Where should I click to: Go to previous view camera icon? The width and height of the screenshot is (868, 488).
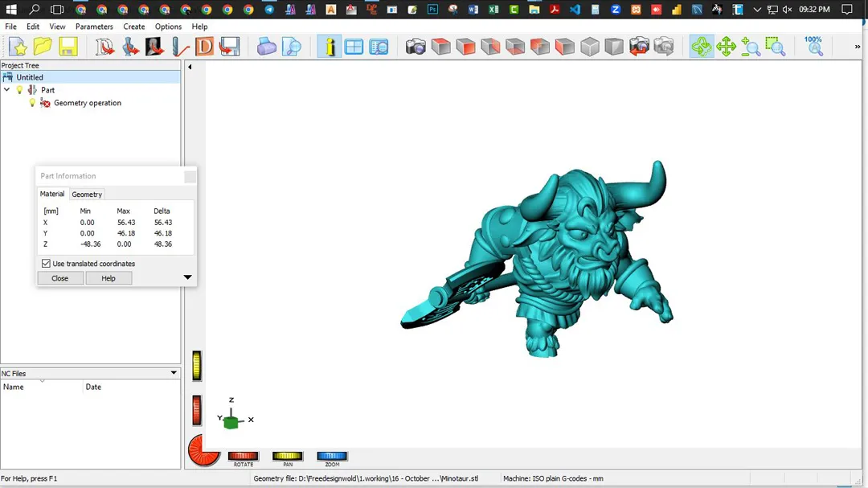click(639, 47)
